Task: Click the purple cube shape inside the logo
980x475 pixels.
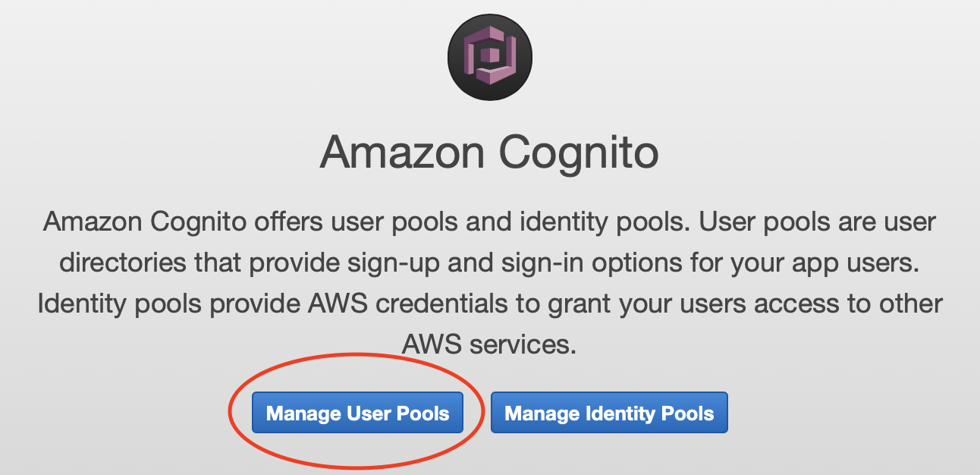Action: pos(491,55)
